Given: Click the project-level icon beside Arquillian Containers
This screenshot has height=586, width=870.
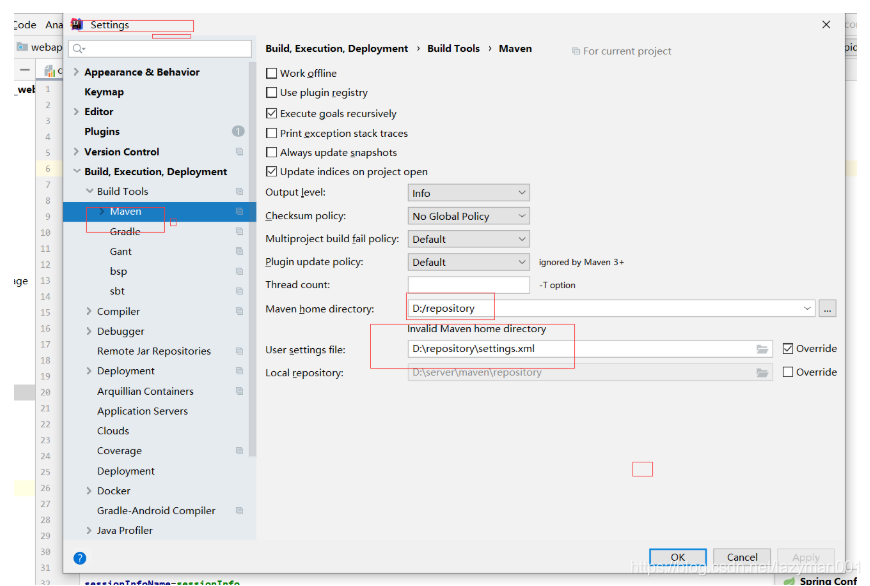Looking at the screenshot, I should click(x=240, y=391).
